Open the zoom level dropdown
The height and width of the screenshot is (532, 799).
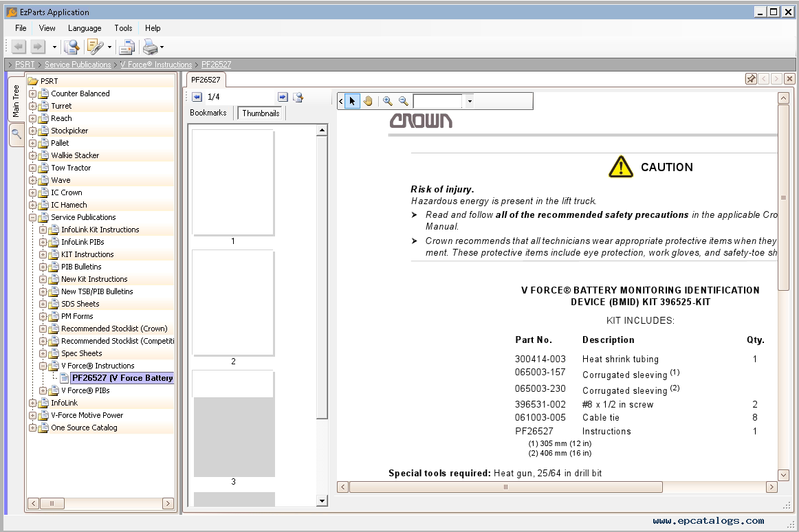470,102
